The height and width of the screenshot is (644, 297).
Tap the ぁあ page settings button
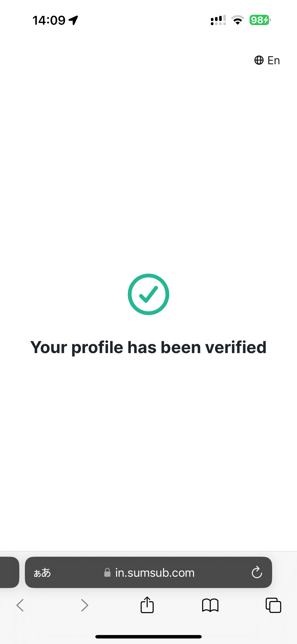(42, 572)
